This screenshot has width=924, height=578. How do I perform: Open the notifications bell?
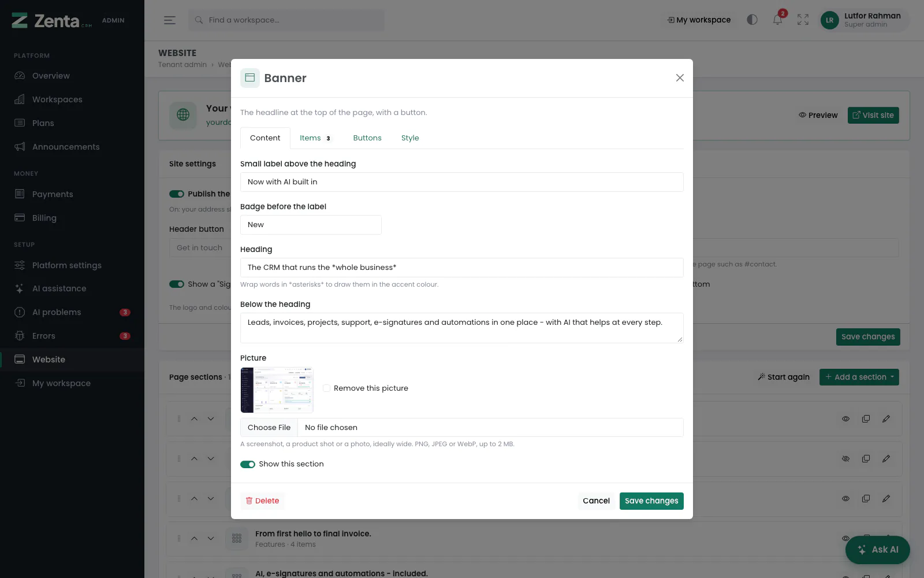tap(777, 20)
